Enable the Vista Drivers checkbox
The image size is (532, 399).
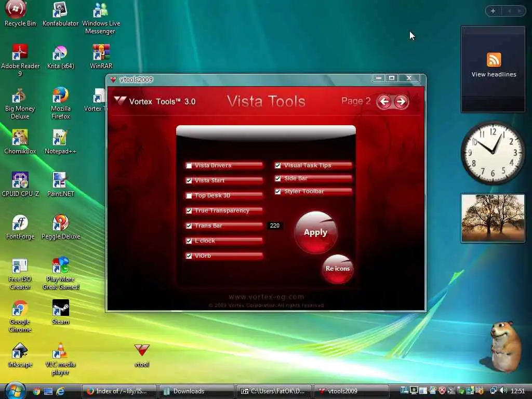pyautogui.click(x=189, y=166)
